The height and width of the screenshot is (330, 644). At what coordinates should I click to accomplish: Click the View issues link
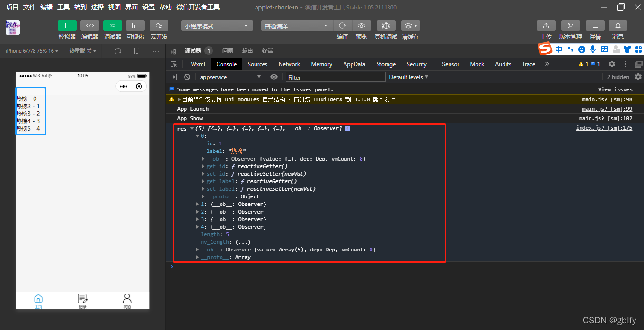coord(615,89)
